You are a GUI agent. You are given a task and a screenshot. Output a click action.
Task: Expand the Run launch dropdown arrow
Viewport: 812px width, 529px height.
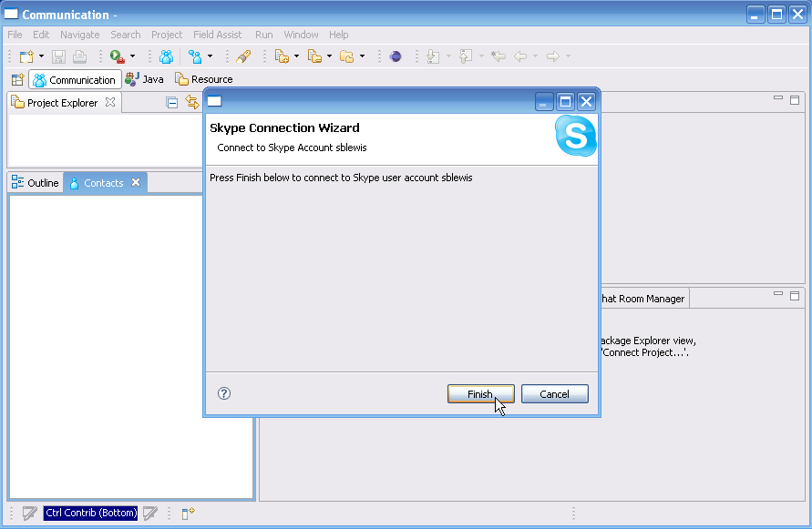click(132, 56)
